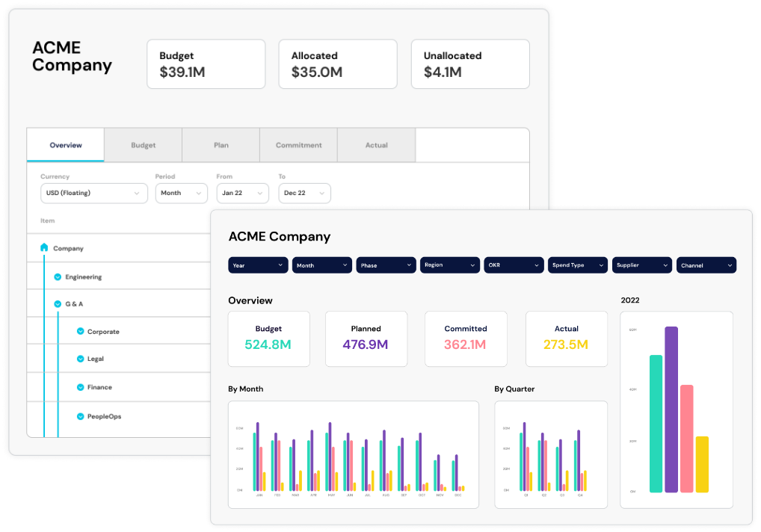This screenshot has width=761, height=532.
Task: Click the Company home icon
Action: point(44,247)
